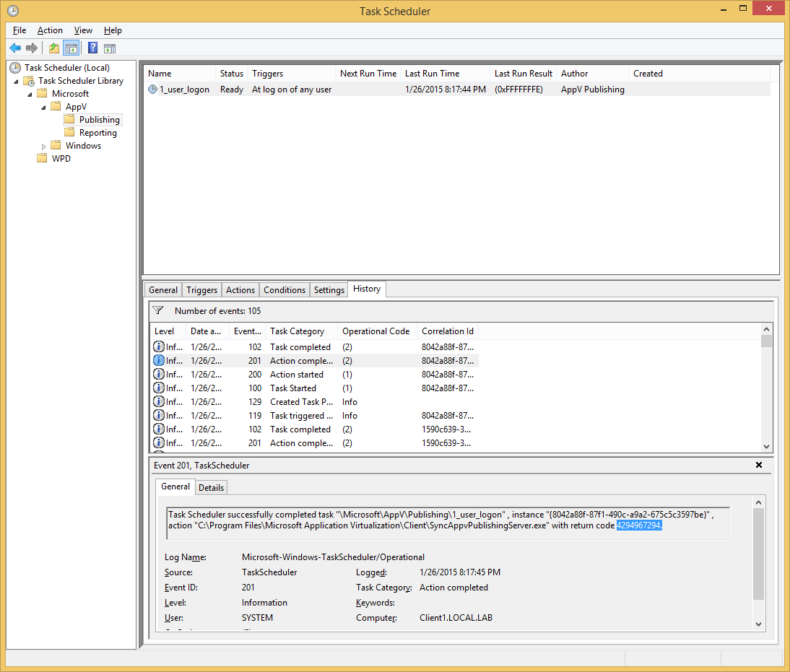The image size is (790, 672).
Task: Click info icon of event 129 Created Task
Action: tap(159, 401)
